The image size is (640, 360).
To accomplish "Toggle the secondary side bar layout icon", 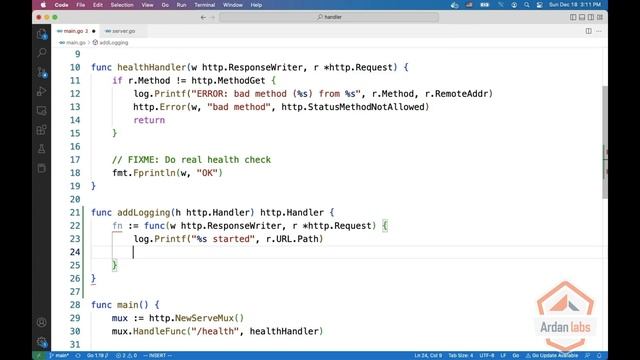I will pos(591,17).
